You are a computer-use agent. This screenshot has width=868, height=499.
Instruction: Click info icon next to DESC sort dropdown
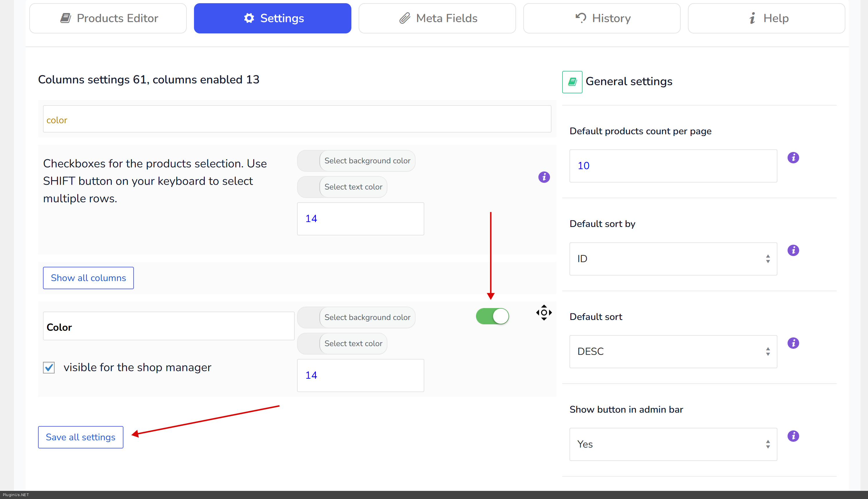(793, 343)
